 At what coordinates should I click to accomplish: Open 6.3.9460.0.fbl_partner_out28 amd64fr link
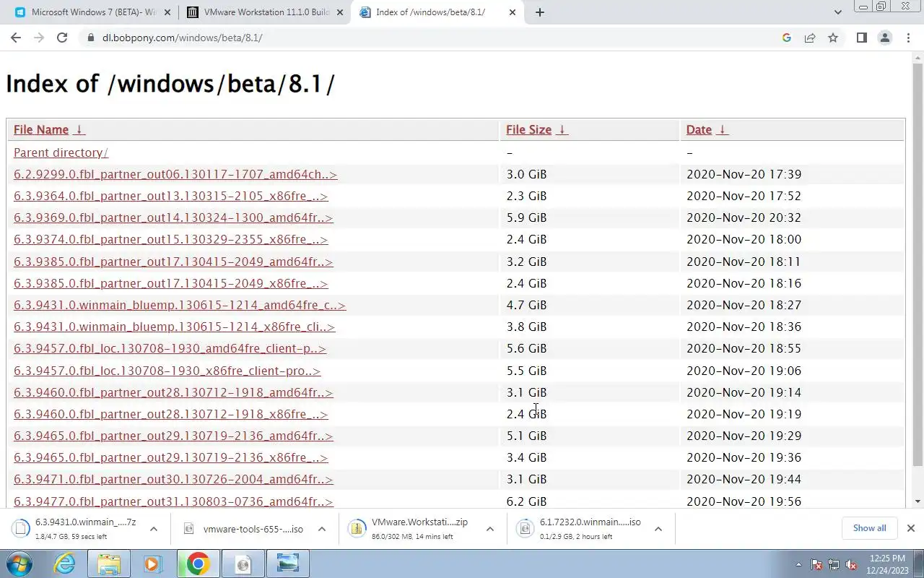pos(173,392)
